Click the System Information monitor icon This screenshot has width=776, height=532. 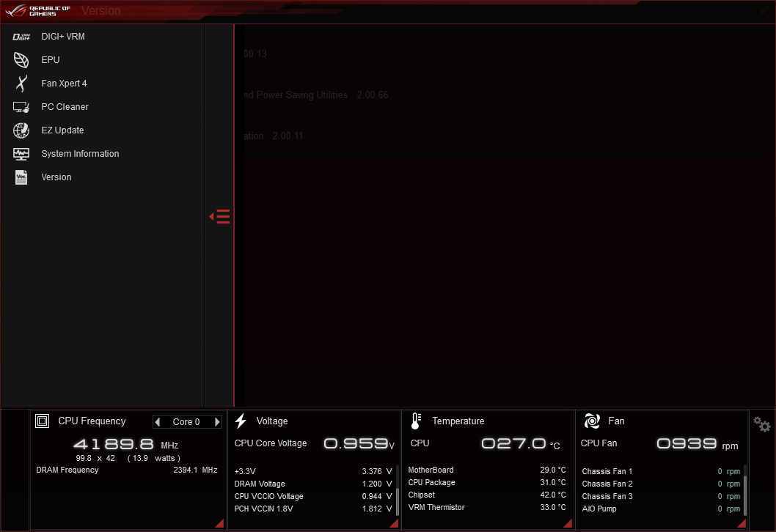tap(21, 154)
